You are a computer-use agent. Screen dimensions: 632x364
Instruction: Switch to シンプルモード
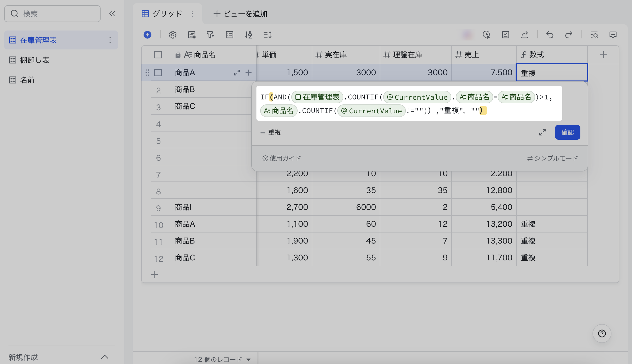[552, 158]
